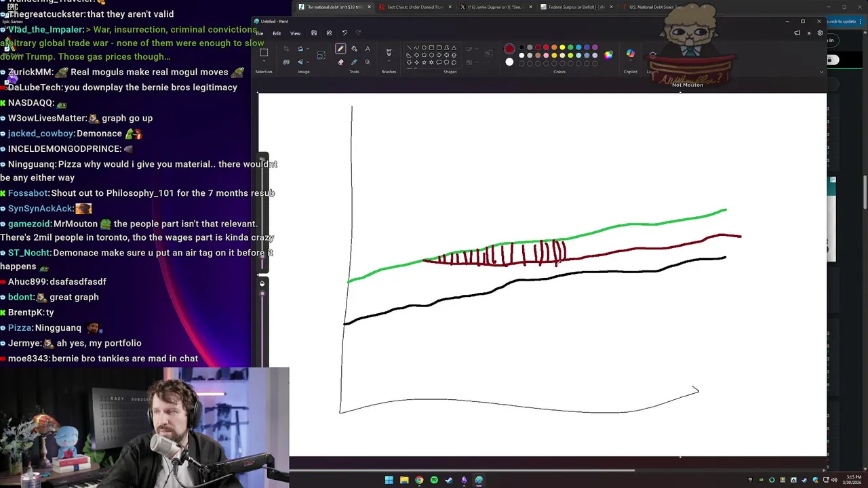Select the Fill bucket tool

[354, 49]
